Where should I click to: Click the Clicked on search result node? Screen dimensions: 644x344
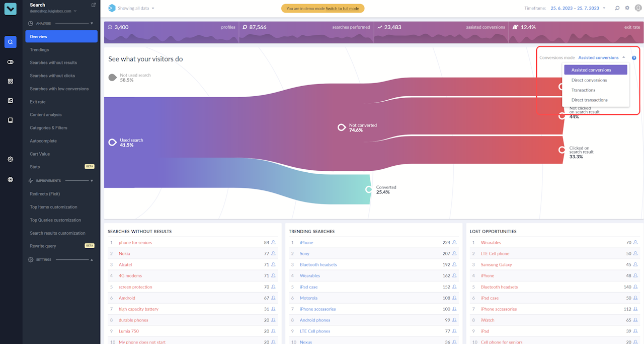pos(561,150)
